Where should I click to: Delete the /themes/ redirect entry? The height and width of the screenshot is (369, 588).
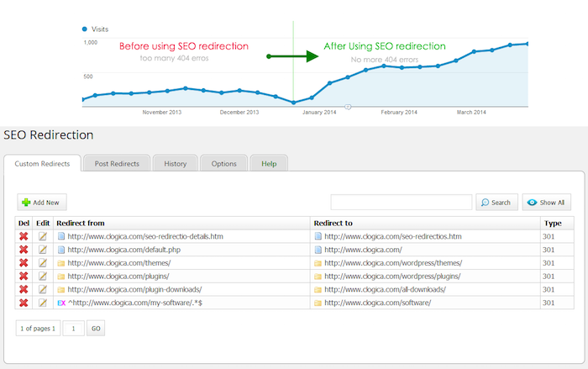(x=24, y=263)
